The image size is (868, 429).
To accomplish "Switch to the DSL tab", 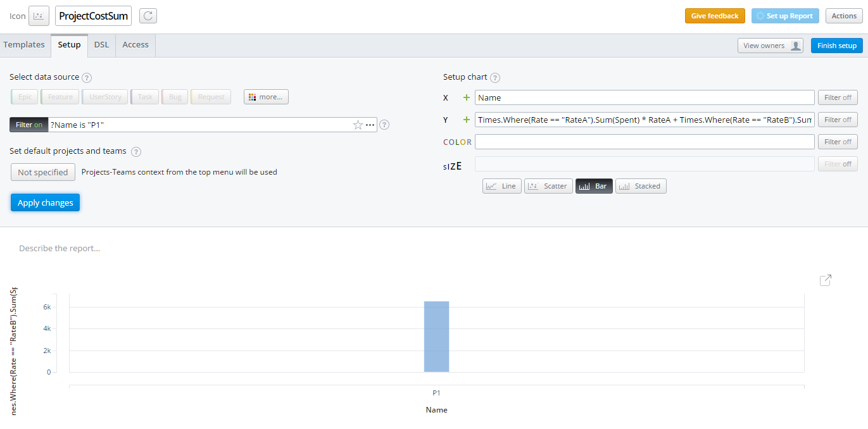I will [x=101, y=45].
